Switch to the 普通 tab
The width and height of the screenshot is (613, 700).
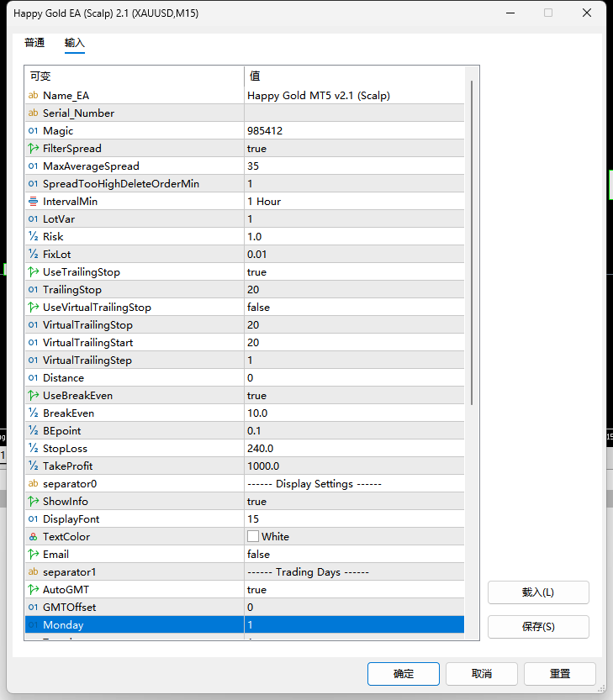pyautogui.click(x=34, y=43)
